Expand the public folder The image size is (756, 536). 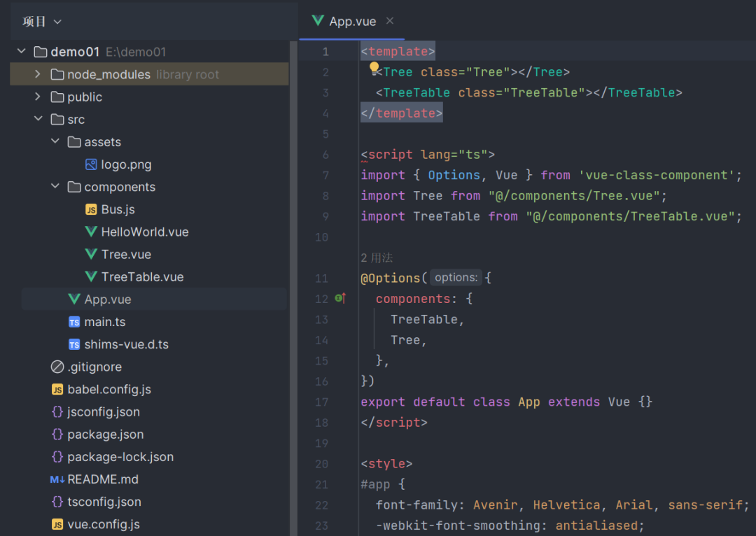pyautogui.click(x=38, y=97)
